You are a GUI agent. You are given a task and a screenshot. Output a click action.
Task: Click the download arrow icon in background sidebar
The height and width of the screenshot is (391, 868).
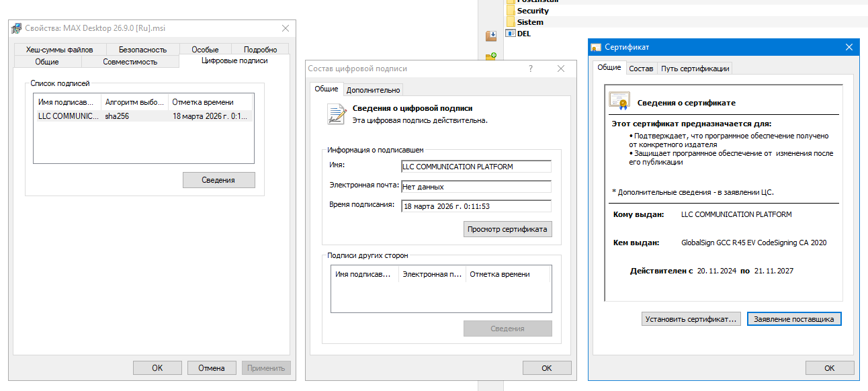coord(491,35)
